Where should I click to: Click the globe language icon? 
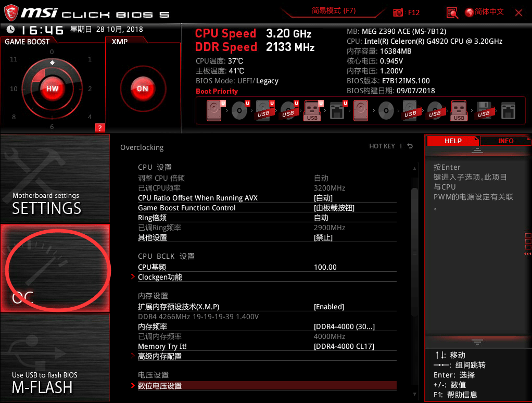coord(469,12)
